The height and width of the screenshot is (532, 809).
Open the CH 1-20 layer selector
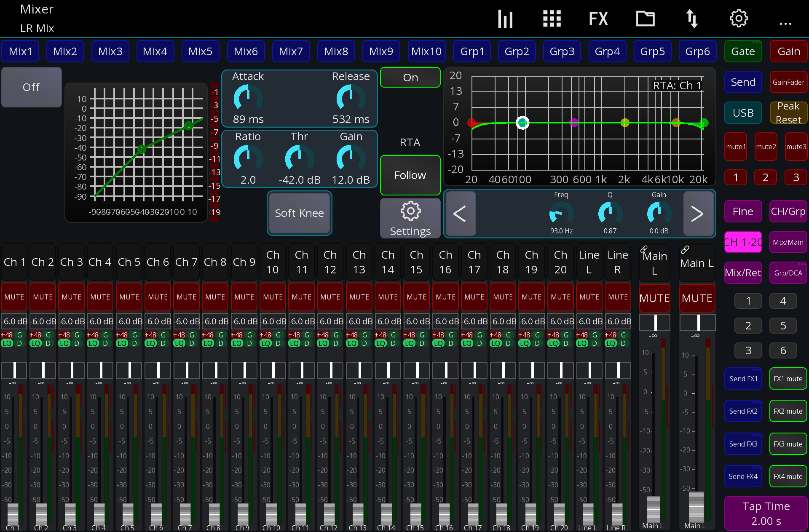tap(743, 242)
